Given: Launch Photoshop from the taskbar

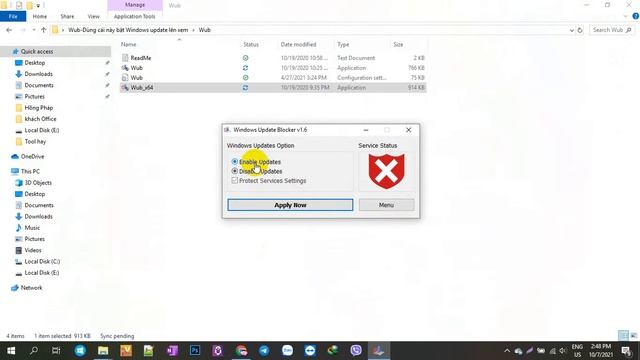Looking at the screenshot, I should (195, 351).
